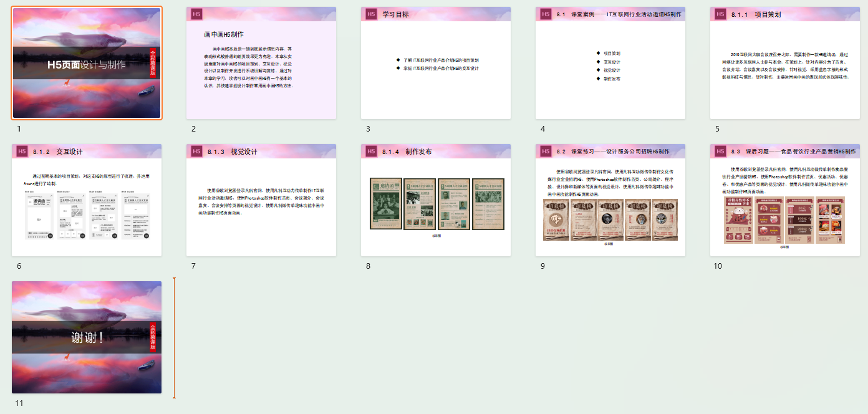
Task: Click the '8.1.1 项目策划' slide
Action: tap(784, 63)
